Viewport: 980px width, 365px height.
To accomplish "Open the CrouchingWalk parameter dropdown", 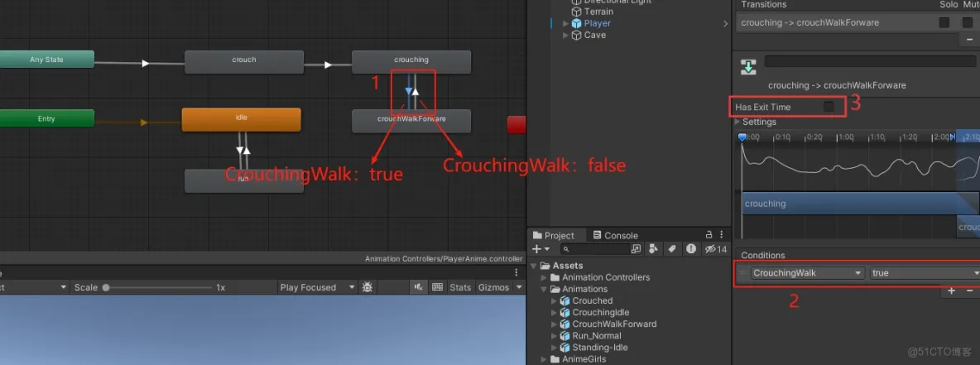I will [x=808, y=272].
